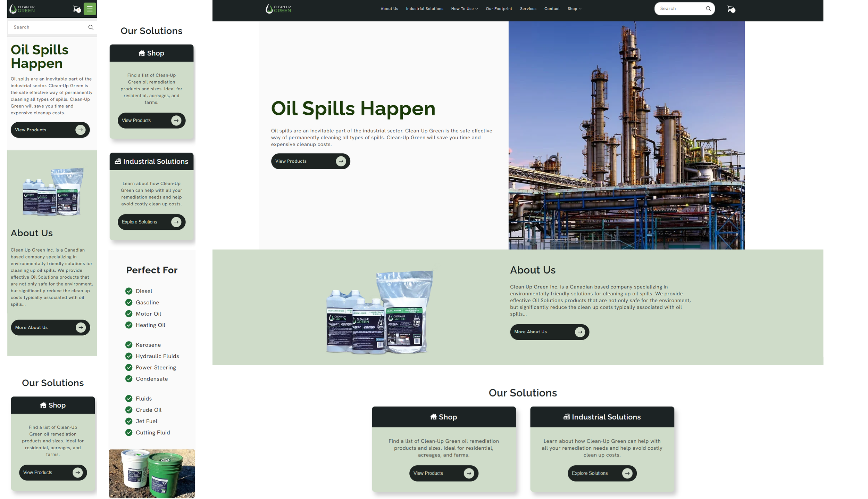
Task: Click inside the Search input field
Action: (681, 8)
